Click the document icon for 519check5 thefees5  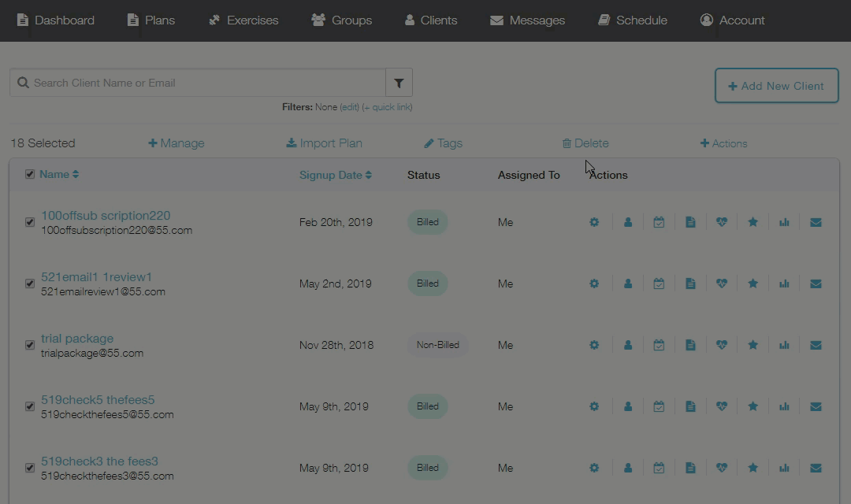[x=690, y=406]
